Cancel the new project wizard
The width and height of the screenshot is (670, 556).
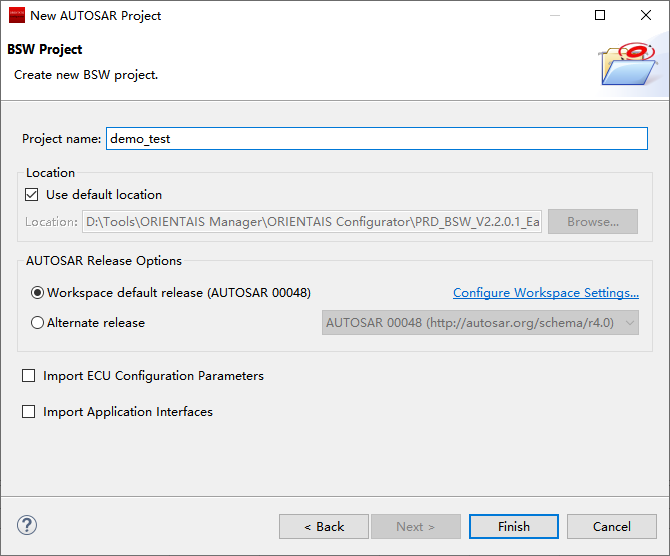click(611, 527)
